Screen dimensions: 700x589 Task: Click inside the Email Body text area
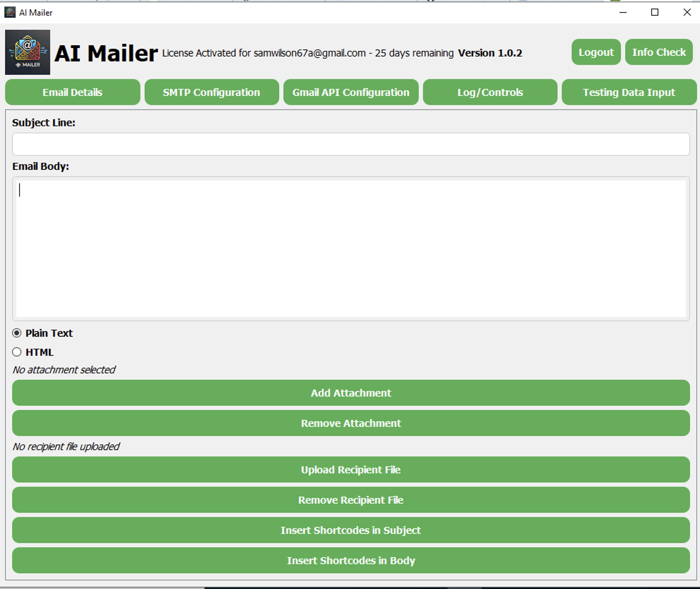pos(351,248)
